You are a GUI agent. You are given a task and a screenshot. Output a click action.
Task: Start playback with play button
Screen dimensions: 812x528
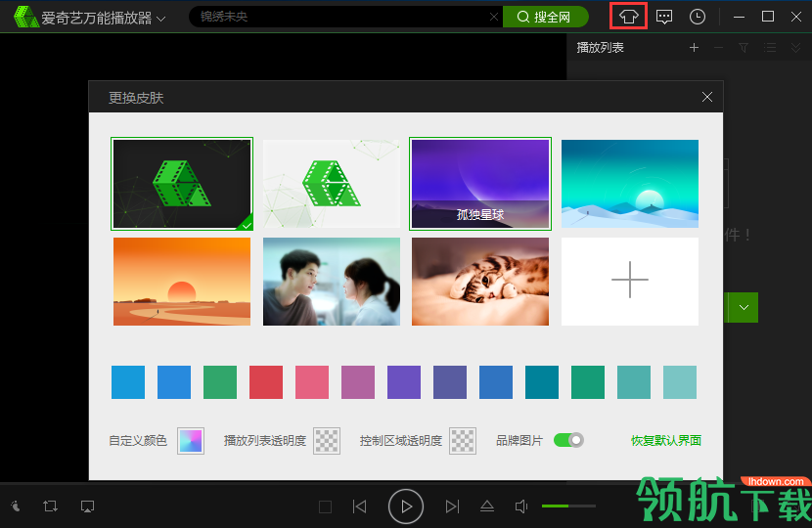tap(406, 506)
